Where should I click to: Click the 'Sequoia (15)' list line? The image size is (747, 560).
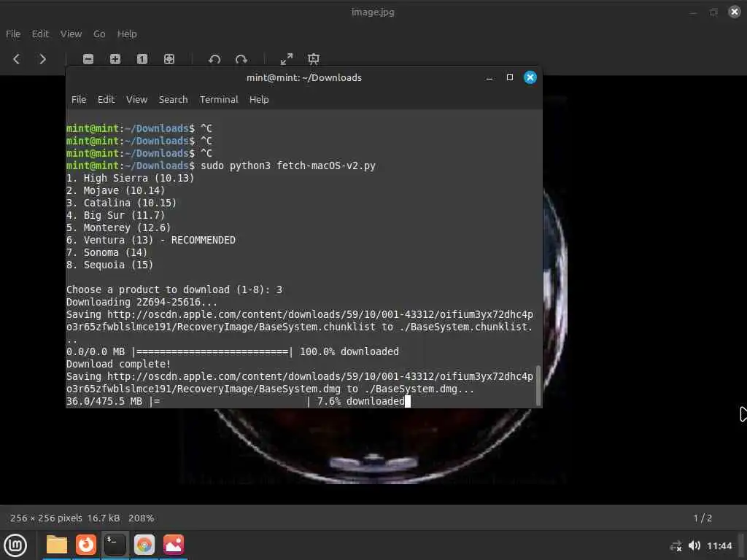109,265
